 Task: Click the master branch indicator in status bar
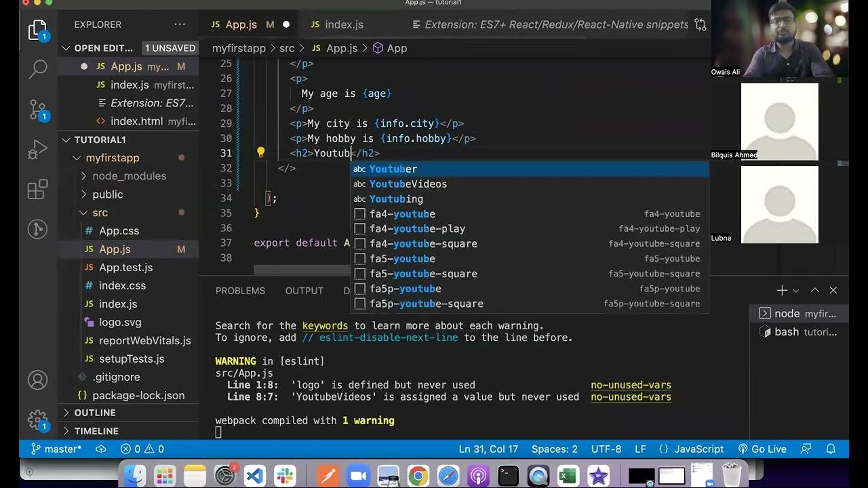tap(56, 449)
